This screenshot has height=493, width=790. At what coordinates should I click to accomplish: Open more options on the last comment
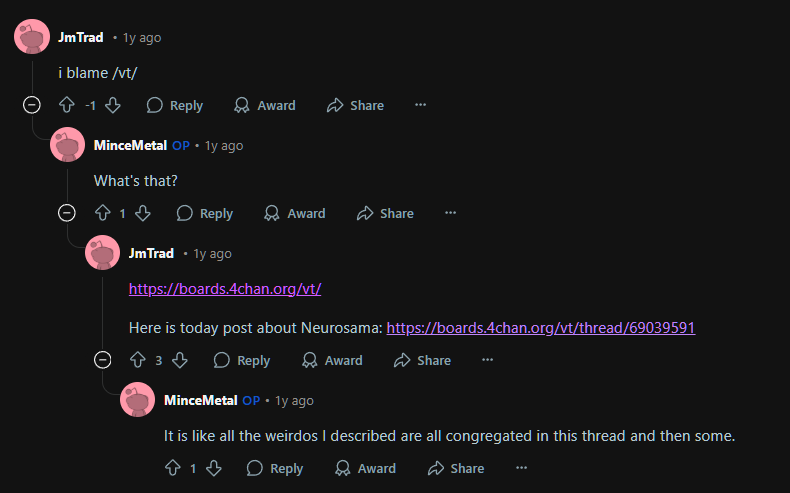click(x=521, y=468)
